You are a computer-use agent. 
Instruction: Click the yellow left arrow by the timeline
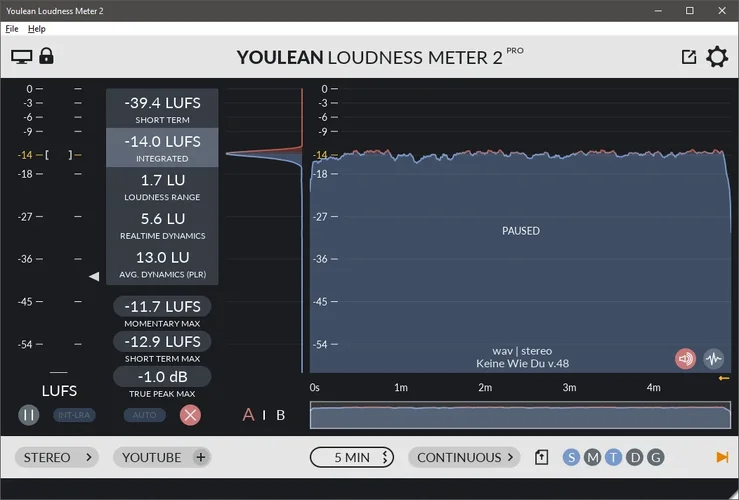point(724,378)
